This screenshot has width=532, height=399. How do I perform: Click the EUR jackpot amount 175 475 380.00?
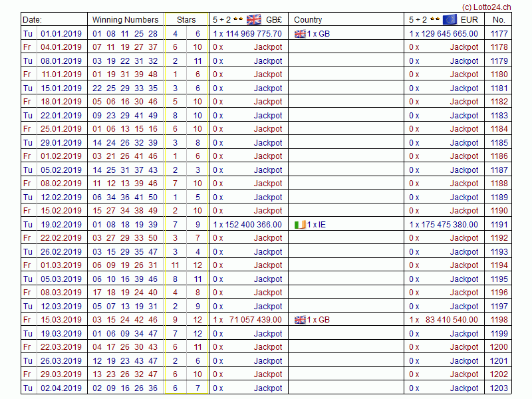[x=449, y=225]
